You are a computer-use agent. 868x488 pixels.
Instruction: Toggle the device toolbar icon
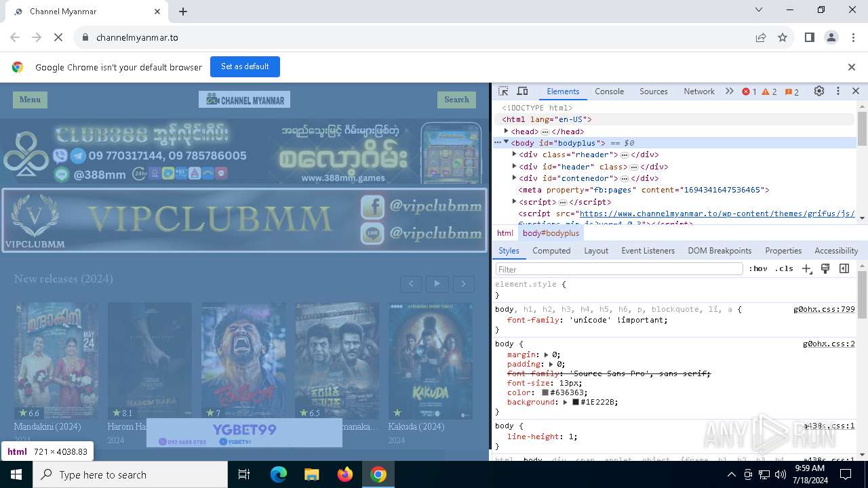point(522,91)
